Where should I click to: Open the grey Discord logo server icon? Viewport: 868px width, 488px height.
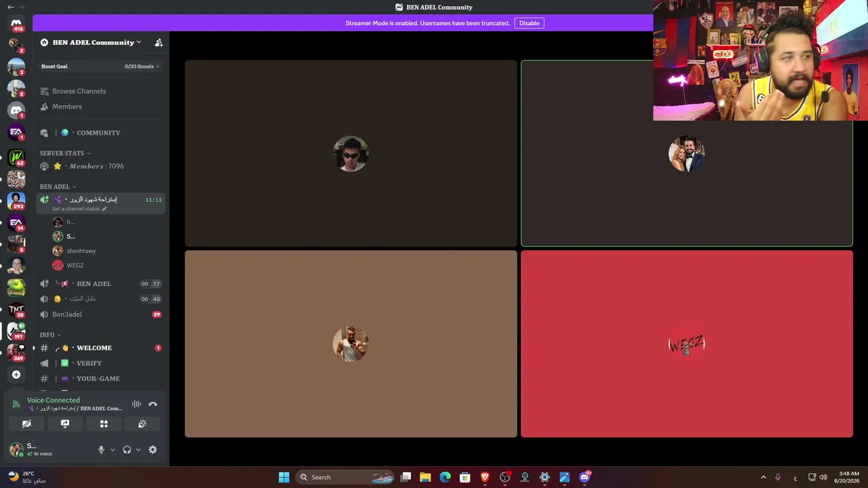click(16, 110)
